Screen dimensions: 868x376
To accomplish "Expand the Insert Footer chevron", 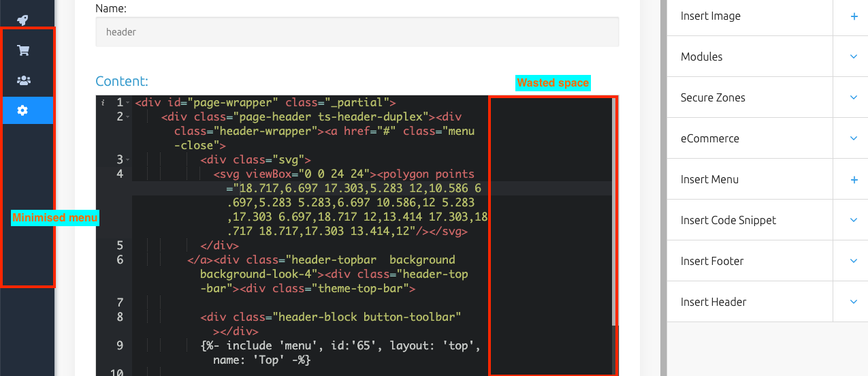I will click(x=854, y=261).
